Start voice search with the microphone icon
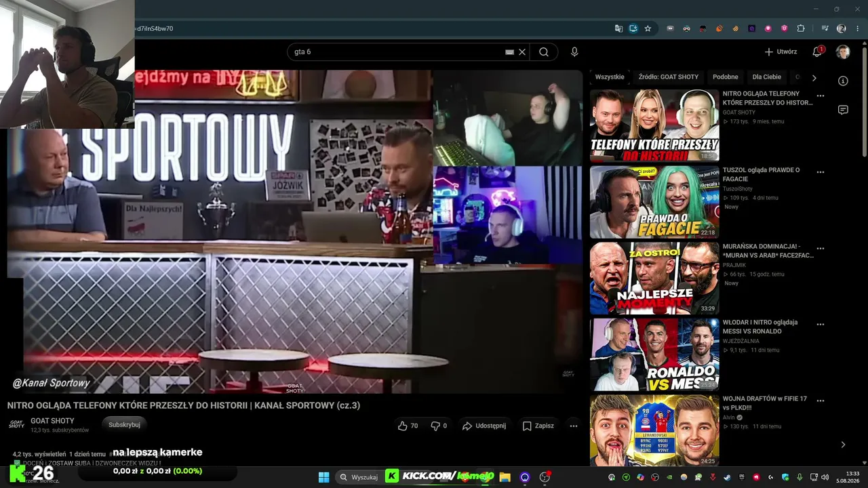The height and width of the screenshot is (488, 868). point(574,52)
